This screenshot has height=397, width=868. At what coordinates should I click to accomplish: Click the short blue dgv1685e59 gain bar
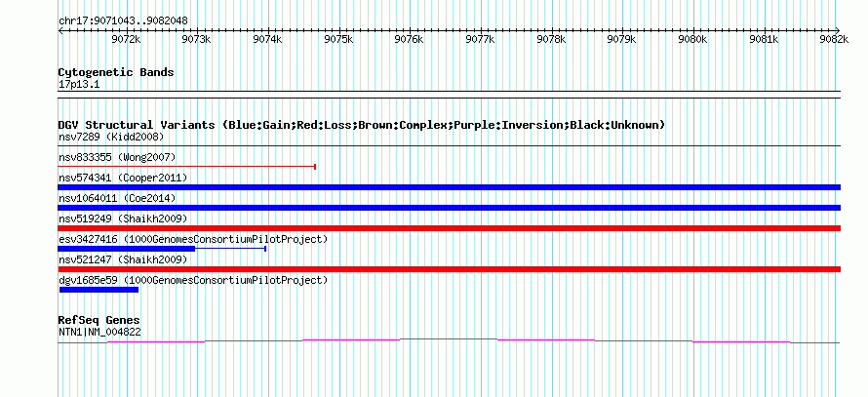(99, 290)
